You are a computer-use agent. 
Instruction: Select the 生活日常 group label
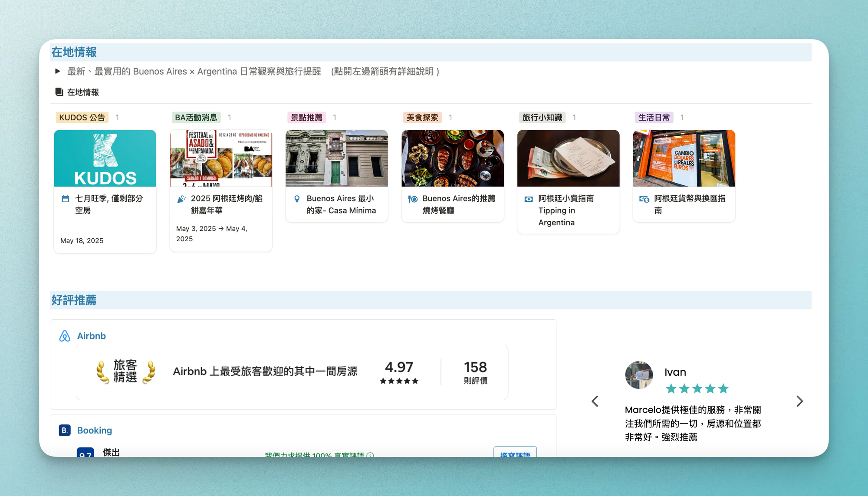click(x=654, y=118)
